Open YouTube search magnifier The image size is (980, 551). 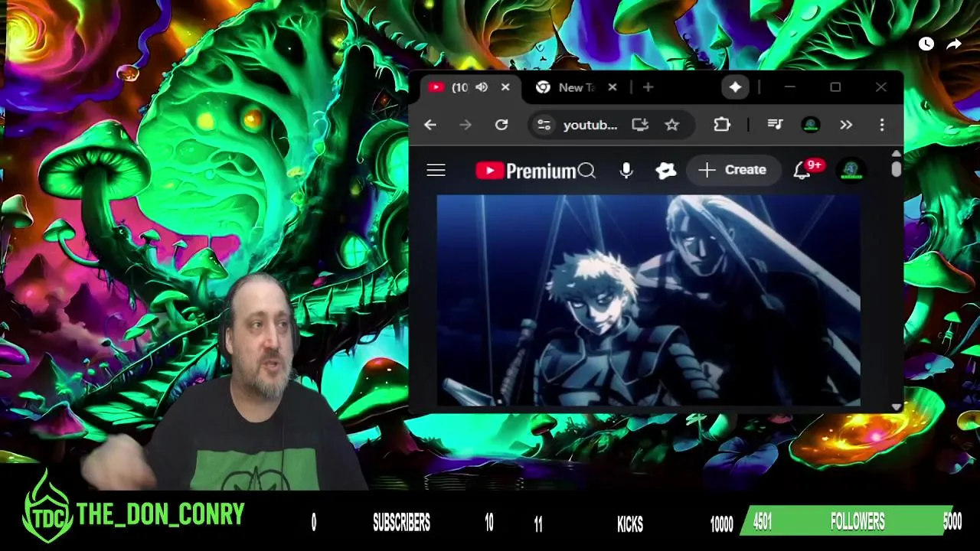coord(586,170)
